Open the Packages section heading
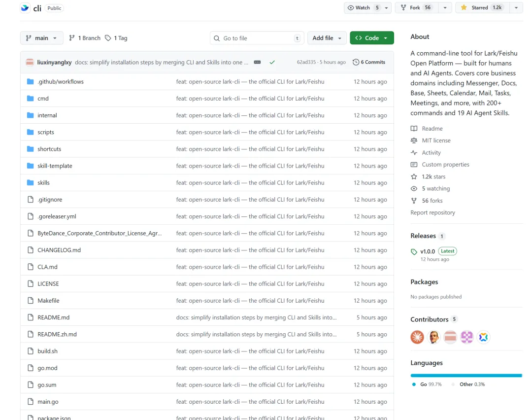 pos(424,282)
